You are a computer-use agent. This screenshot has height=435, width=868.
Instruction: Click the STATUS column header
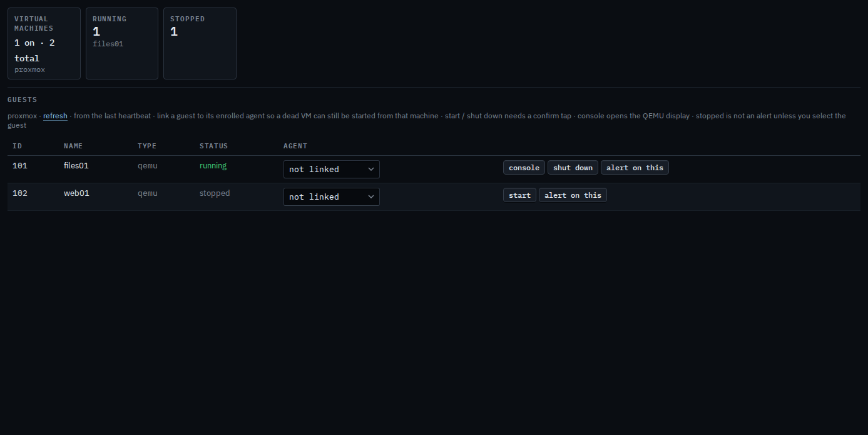coord(214,146)
